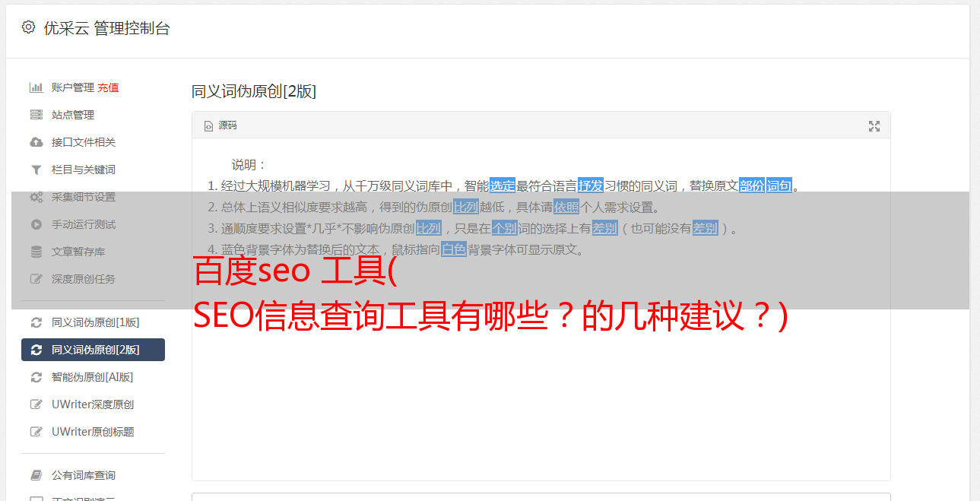Click the 站点管理 server icon
This screenshot has height=501, width=980.
[36, 115]
